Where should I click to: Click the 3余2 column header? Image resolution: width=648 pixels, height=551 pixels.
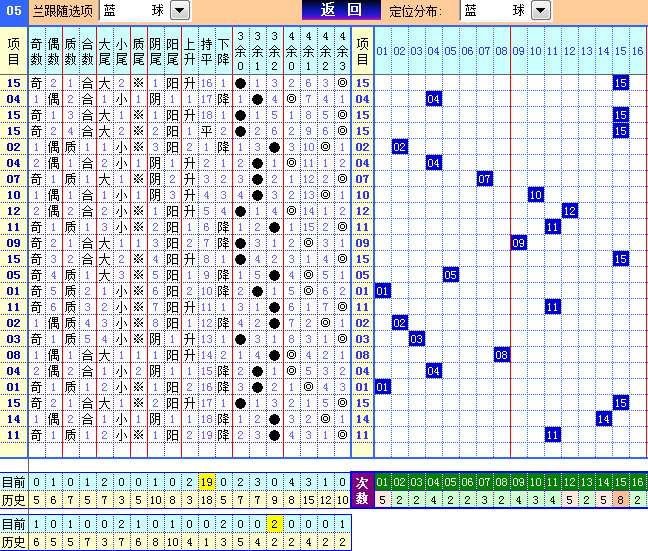pos(274,51)
